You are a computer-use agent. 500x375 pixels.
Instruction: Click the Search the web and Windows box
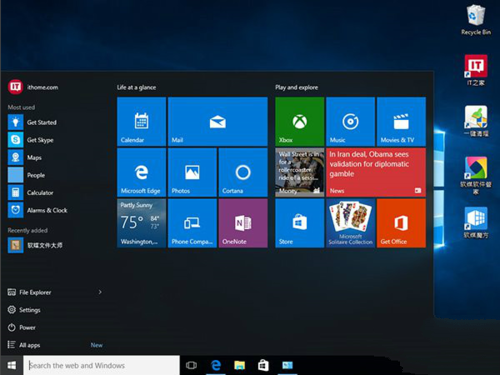(x=102, y=365)
